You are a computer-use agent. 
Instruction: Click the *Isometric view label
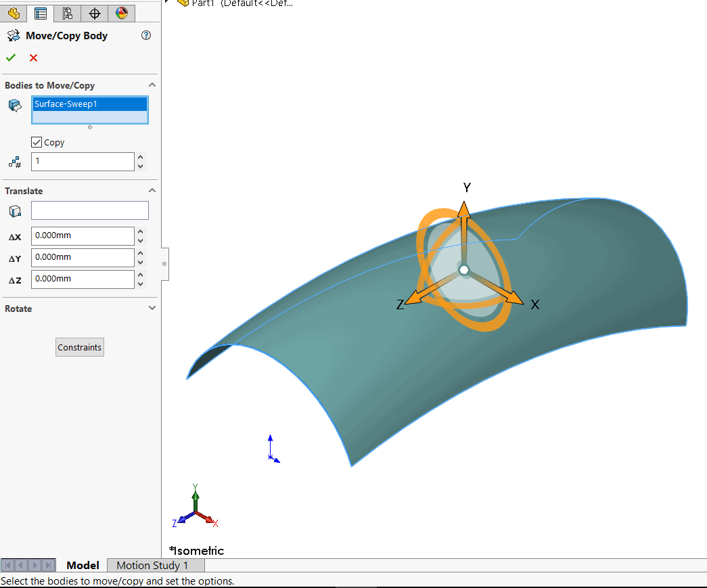click(x=196, y=551)
